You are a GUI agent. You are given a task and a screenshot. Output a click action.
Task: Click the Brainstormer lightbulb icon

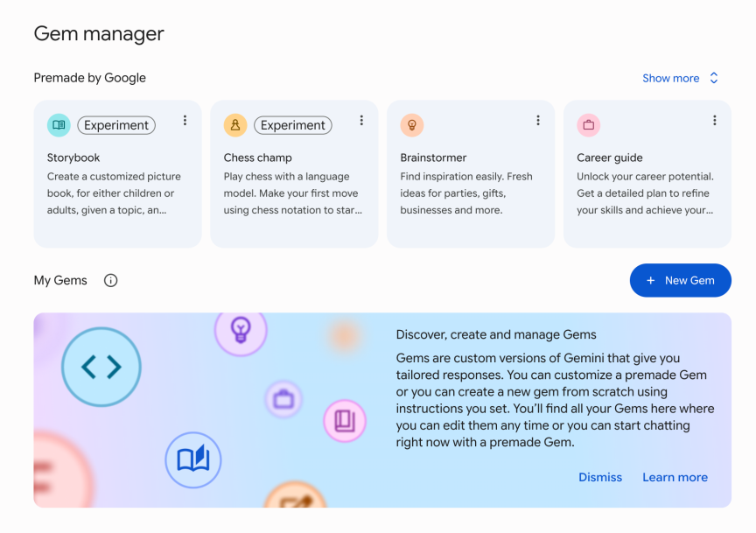click(x=412, y=125)
